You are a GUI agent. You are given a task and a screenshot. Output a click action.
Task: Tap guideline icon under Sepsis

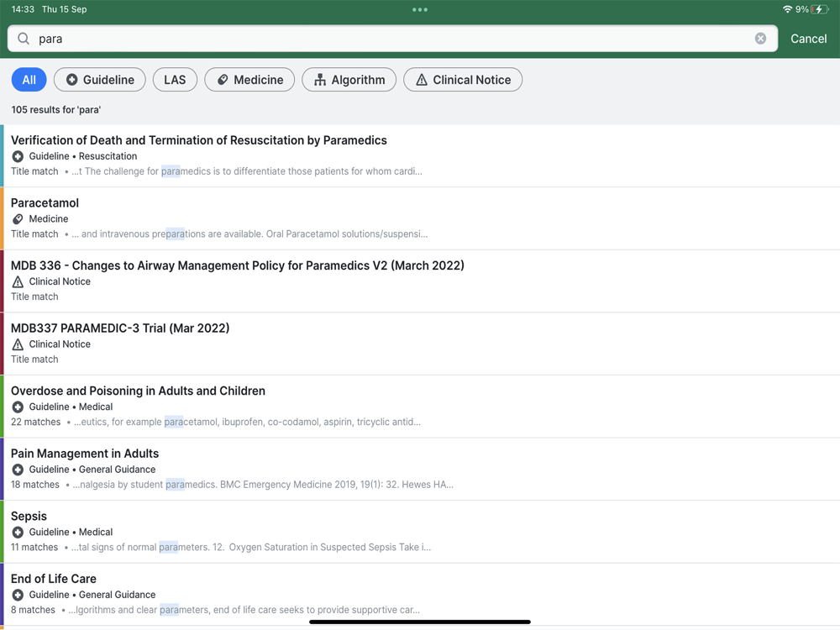coord(18,533)
